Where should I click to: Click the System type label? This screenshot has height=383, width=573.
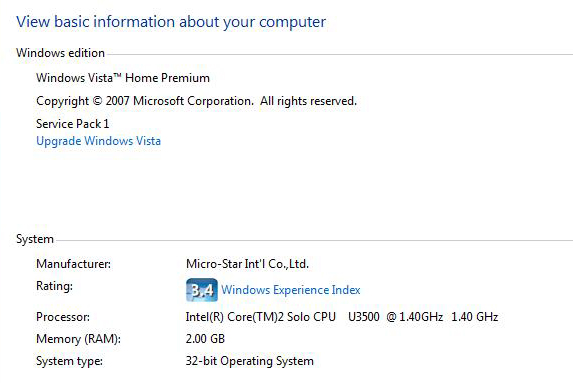[69, 361]
